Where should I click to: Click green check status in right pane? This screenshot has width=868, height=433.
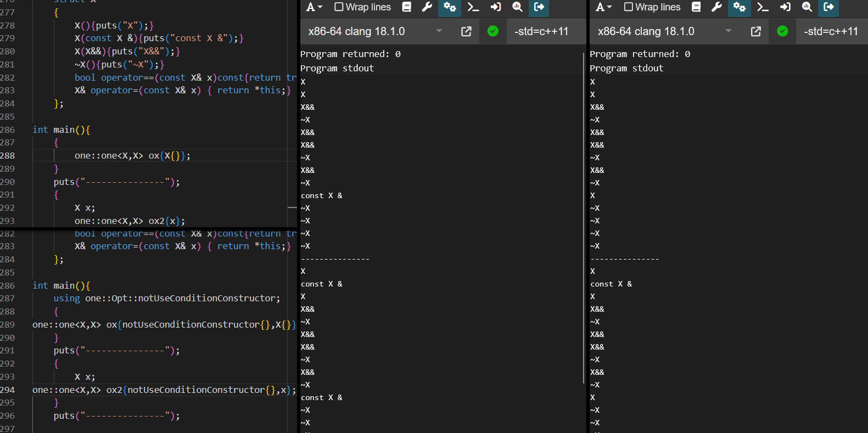click(x=782, y=31)
